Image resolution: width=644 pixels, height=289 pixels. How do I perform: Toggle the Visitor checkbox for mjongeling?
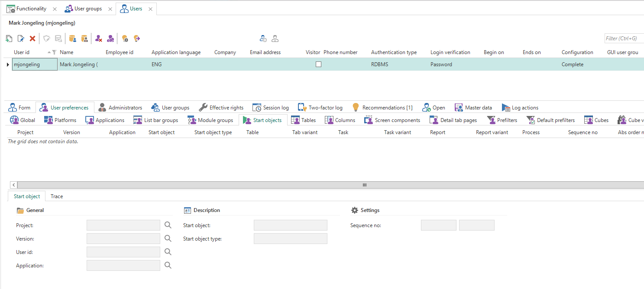click(x=318, y=64)
